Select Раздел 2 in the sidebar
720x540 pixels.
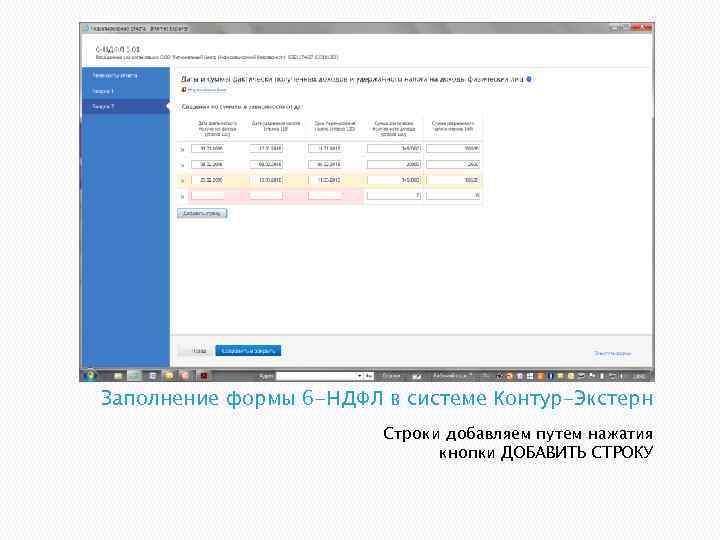(x=125, y=107)
